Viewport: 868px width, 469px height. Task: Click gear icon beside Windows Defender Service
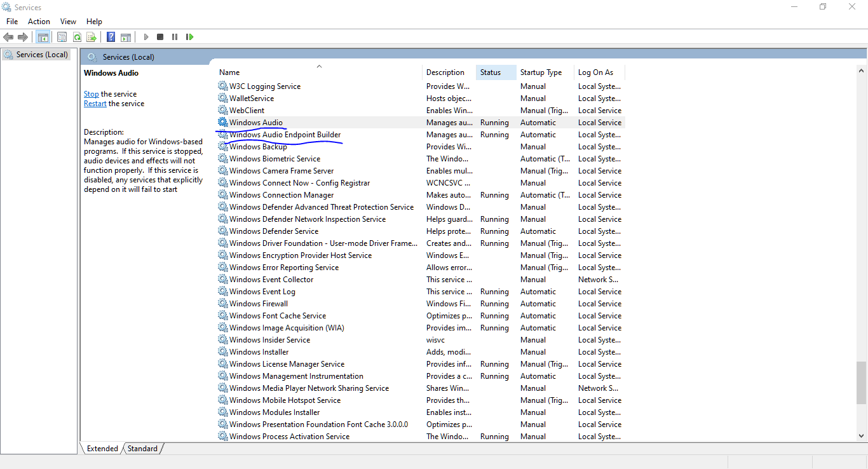point(222,231)
